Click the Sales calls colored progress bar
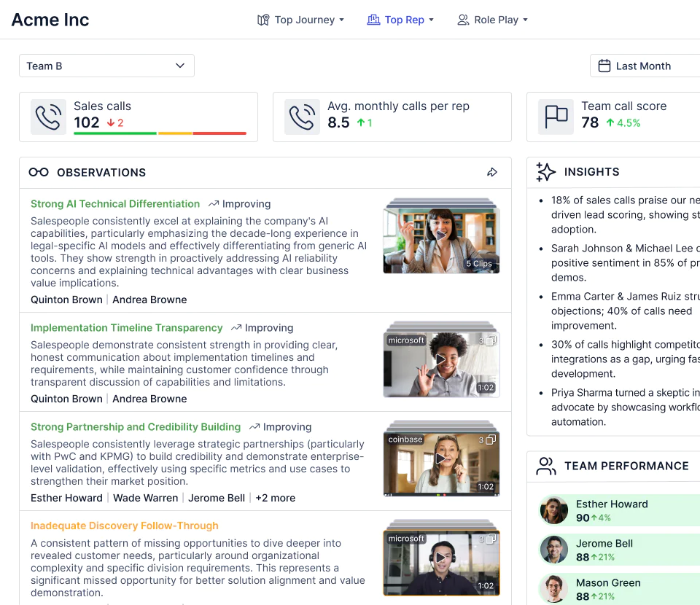This screenshot has height=605, width=700. (x=160, y=133)
